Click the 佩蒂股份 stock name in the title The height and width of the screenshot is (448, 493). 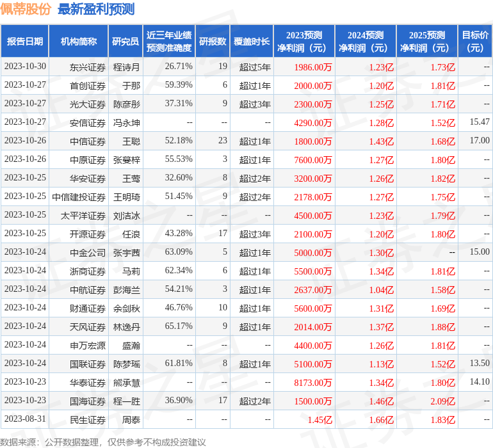pos(26,9)
